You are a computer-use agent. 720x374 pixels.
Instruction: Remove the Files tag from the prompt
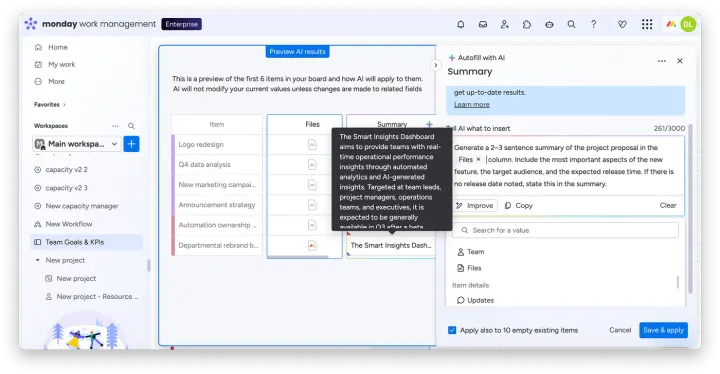478,159
